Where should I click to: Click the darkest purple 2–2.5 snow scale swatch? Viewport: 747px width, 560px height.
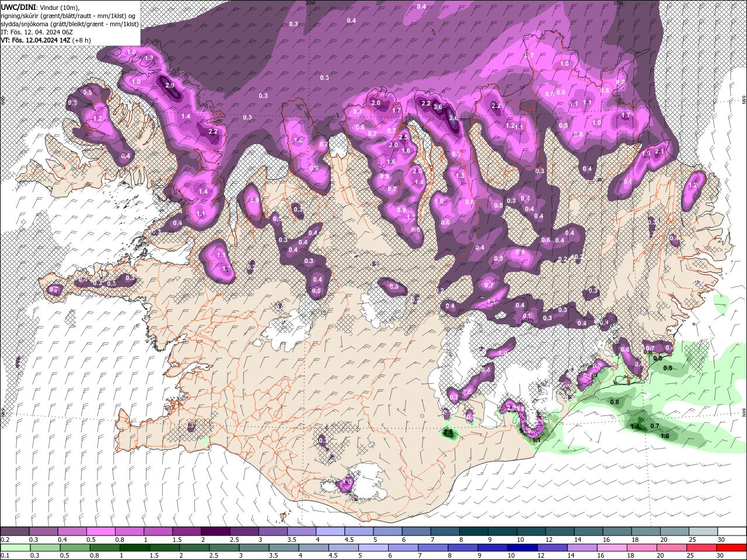click(215, 531)
